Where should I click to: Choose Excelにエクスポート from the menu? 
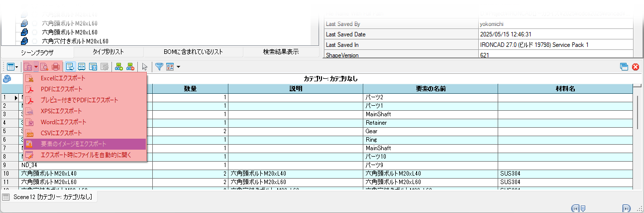pyautogui.click(x=63, y=78)
